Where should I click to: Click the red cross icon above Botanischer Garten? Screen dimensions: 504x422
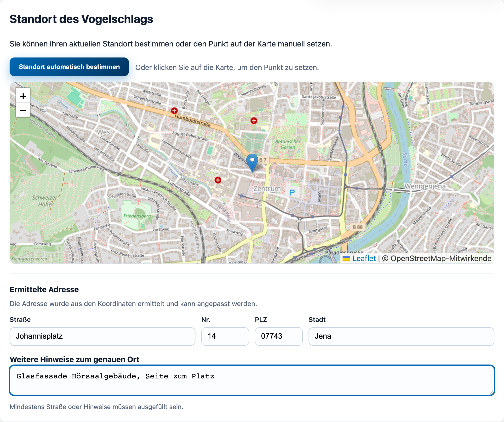point(254,121)
